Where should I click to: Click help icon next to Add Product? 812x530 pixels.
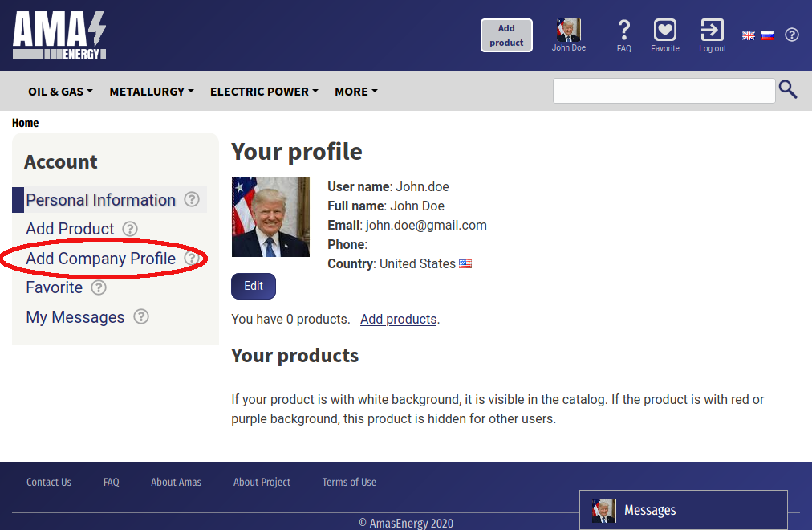[130, 229]
